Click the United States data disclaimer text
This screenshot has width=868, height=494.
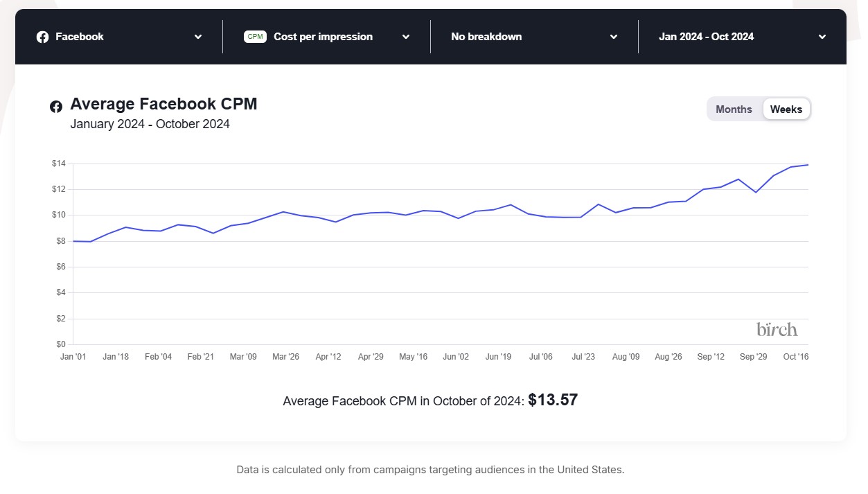point(430,470)
